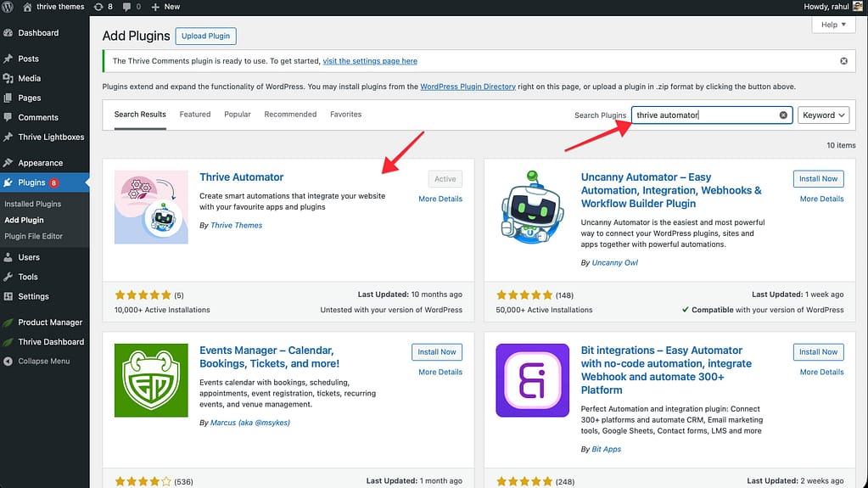Image resolution: width=868 pixels, height=488 pixels.
Task: Click the Upload Plugin button
Action: [205, 36]
